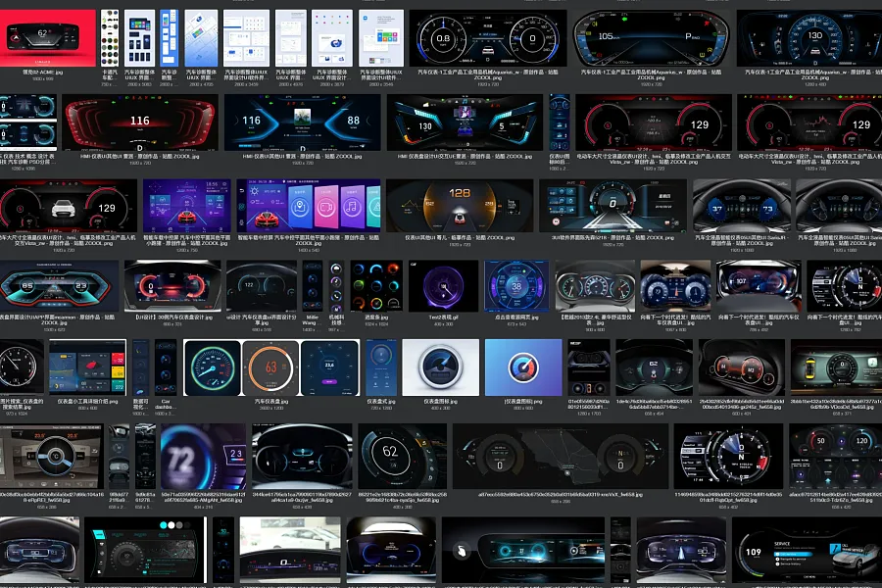Click the 进度条.jpg file name
Viewport: 882px width, 588px height.
pos(376,318)
